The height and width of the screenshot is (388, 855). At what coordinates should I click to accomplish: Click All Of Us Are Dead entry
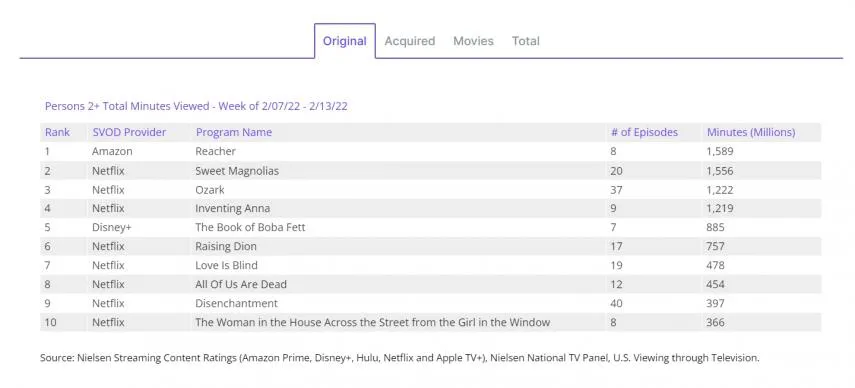coord(240,284)
